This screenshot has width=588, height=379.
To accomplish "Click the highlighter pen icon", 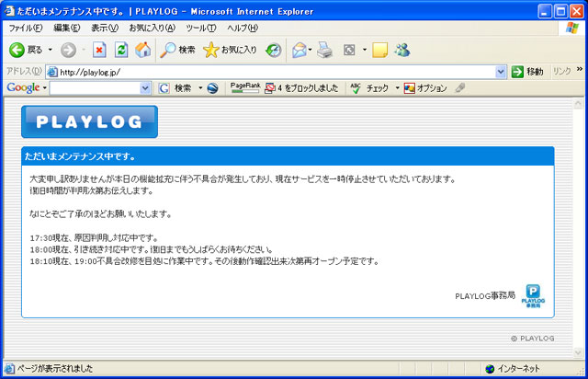I will (x=459, y=88).
